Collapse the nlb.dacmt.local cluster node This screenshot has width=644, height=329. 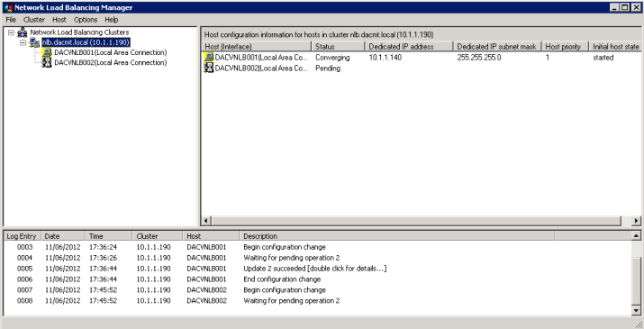click(x=23, y=42)
